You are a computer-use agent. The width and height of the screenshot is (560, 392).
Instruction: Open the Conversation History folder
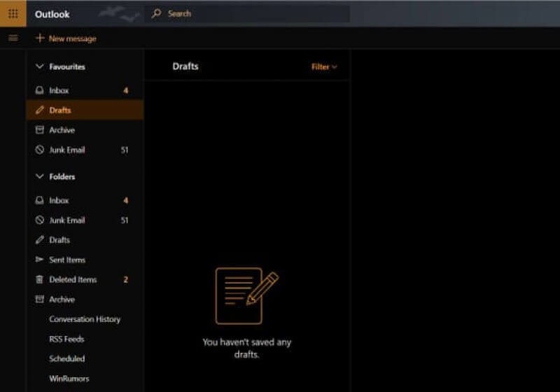(x=85, y=319)
